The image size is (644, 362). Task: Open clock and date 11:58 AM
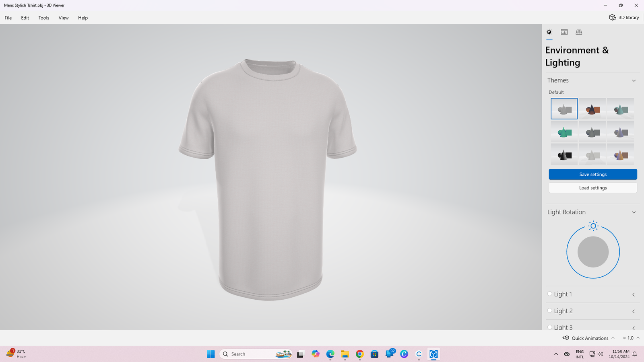click(x=619, y=354)
